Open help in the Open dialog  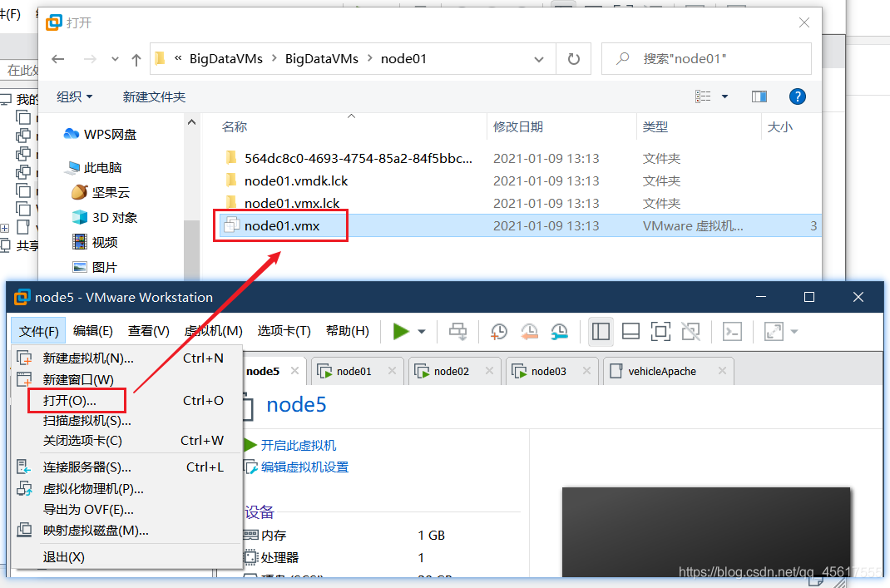pos(797,96)
